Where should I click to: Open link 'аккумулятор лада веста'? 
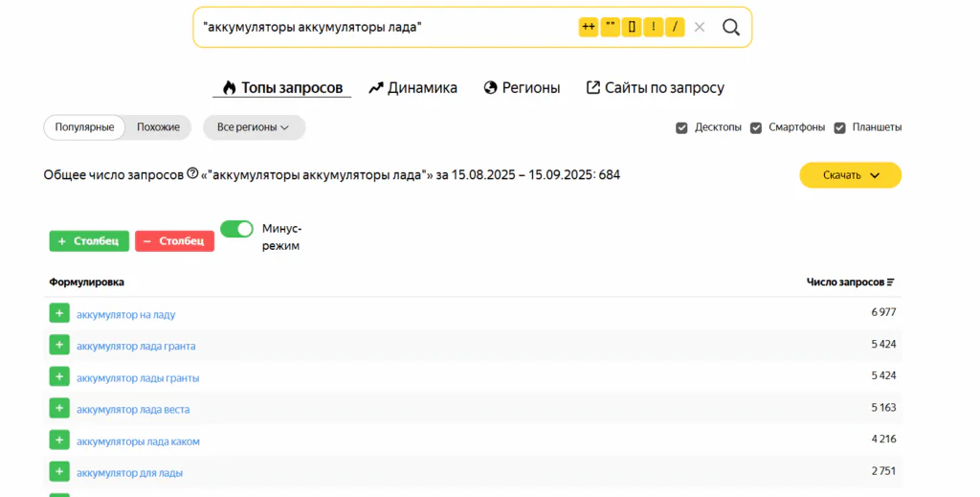(x=132, y=410)
